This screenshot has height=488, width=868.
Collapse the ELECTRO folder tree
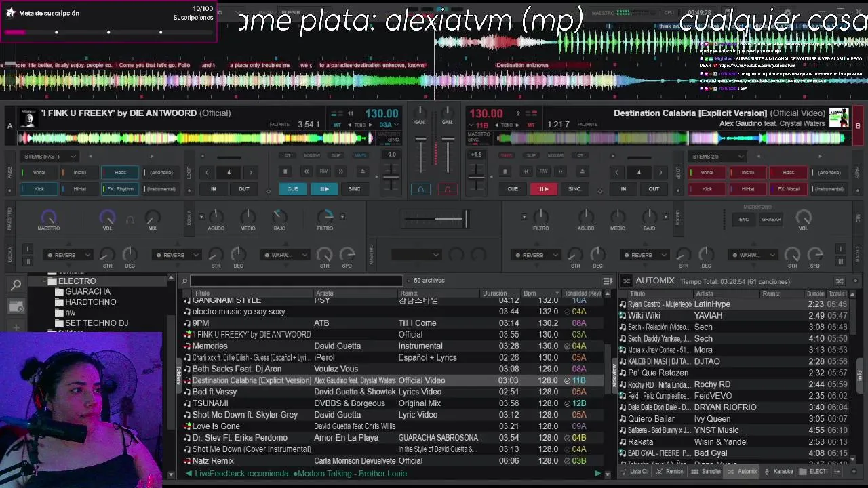click(x=45, y=281)
